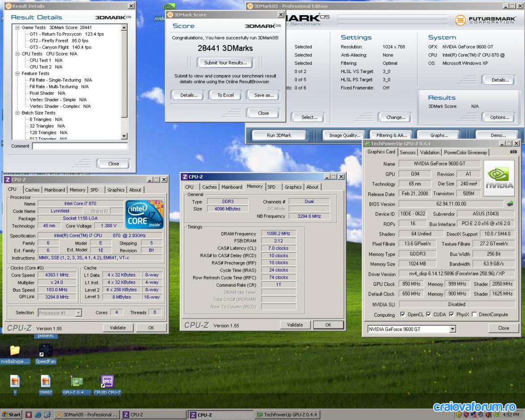
Task: Click the NVIDIA tray icon near the clock
Action: pos(496,415)
